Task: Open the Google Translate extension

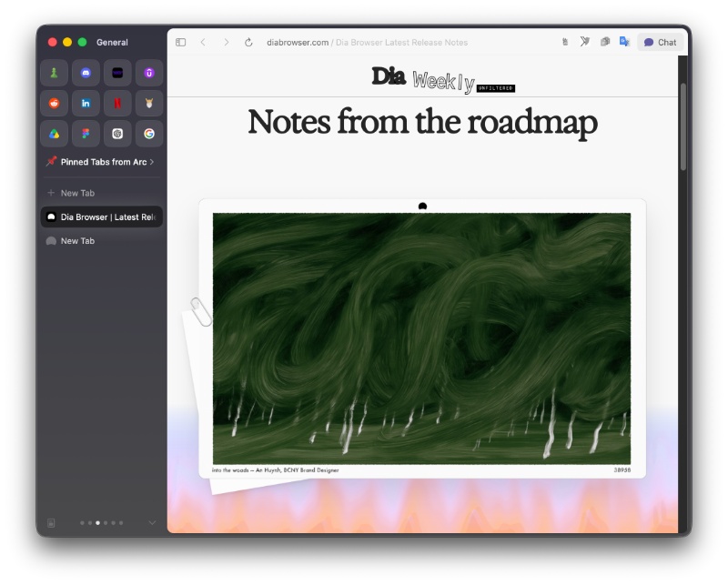Action: [624, 42]
